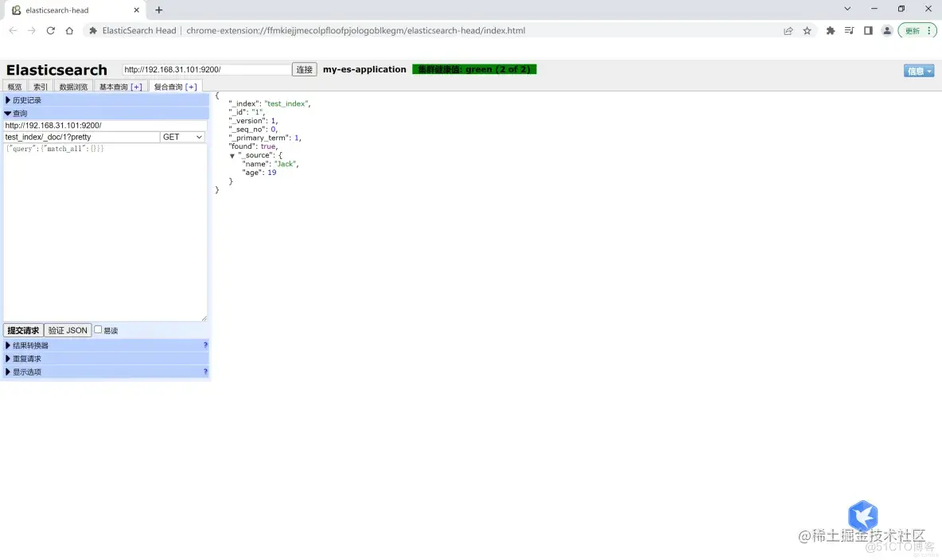Image resolution: width=942 pixels, height=560 pixels.
Task: Click the "test_index" value in result
Action: coord(286,104)
